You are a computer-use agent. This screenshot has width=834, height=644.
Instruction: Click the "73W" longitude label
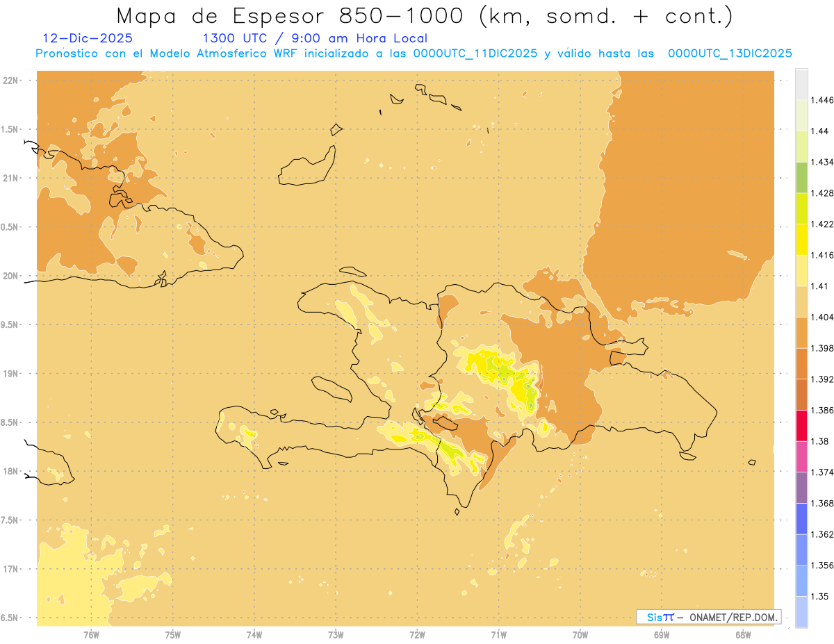pos(336,634)
